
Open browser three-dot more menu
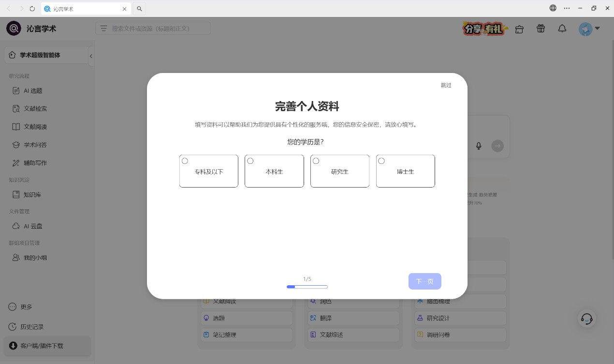click(567, 8)
